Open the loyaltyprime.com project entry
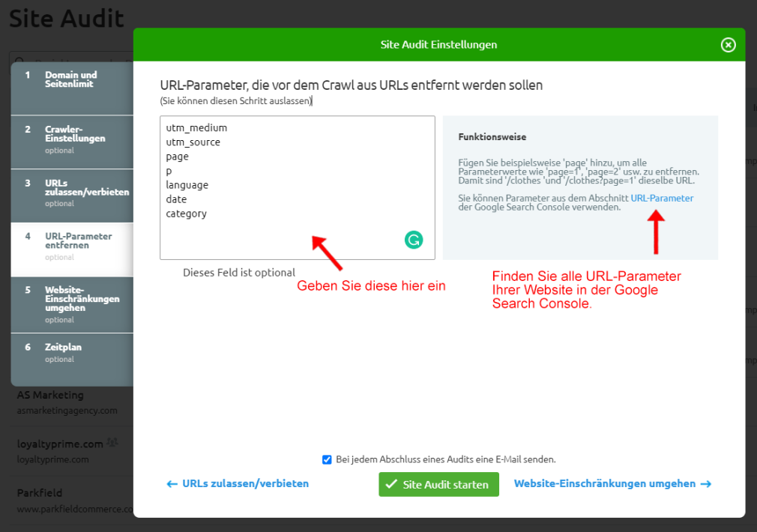This screenshot has height=532, width=757. [59, 444]
